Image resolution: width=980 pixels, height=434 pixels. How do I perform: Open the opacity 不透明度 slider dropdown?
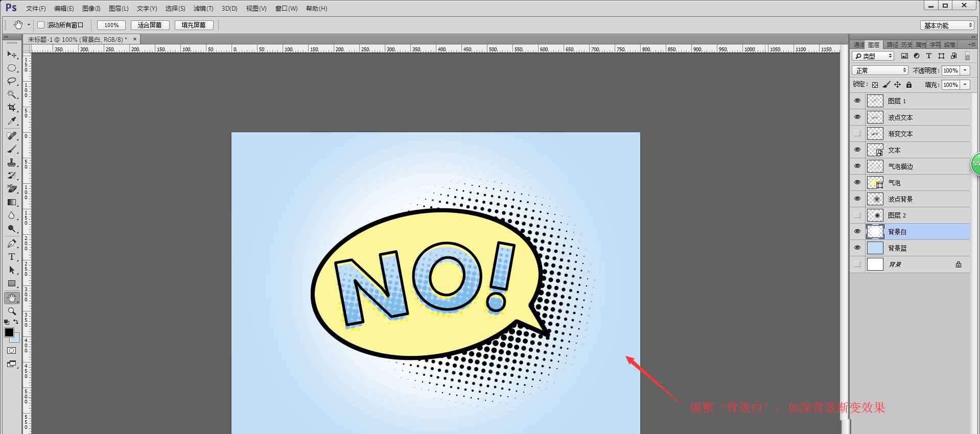[x=965, y=70]
